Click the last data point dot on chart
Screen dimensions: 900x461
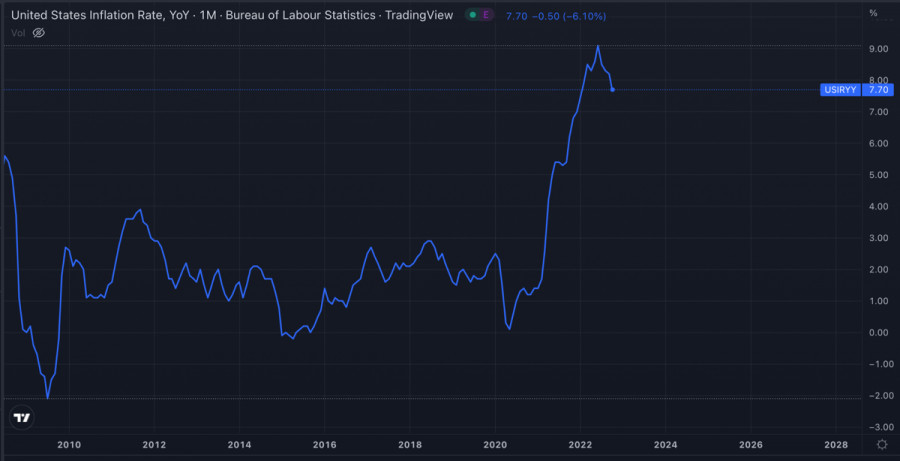612,90
